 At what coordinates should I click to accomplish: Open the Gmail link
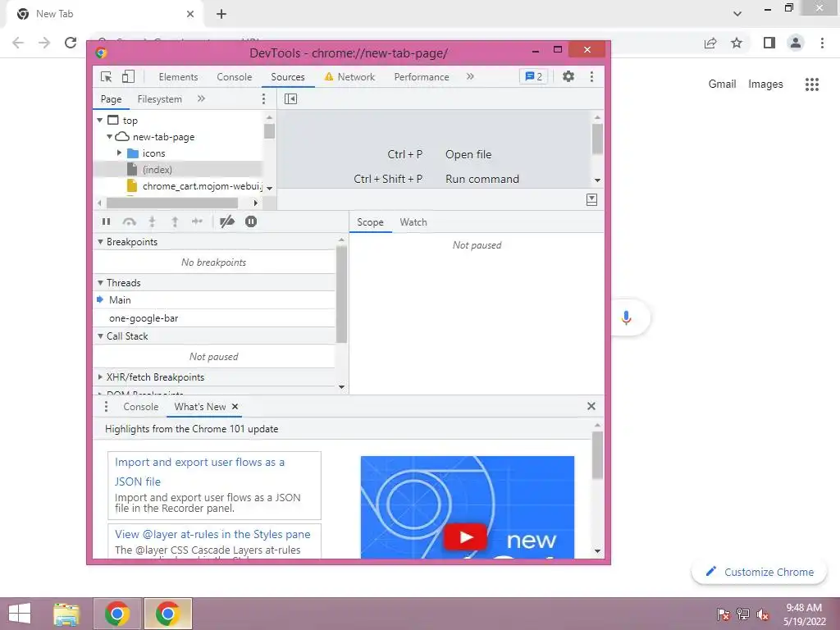722,84
